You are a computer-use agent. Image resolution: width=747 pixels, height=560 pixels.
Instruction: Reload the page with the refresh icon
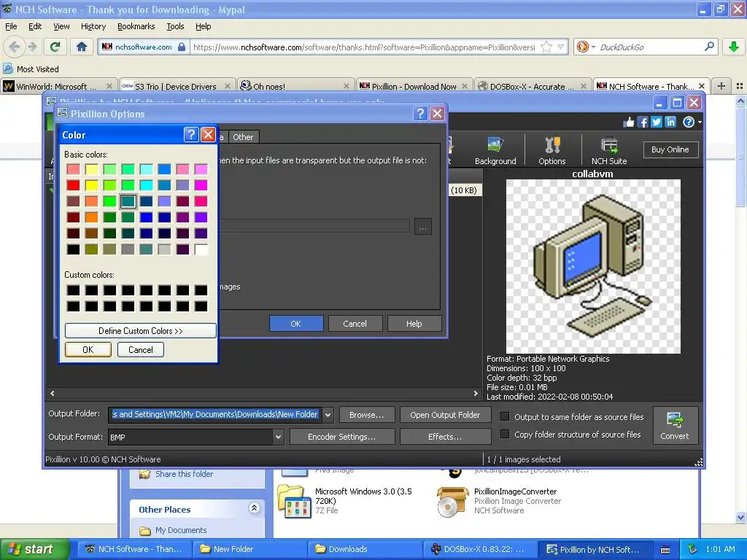tap(55, 47)
